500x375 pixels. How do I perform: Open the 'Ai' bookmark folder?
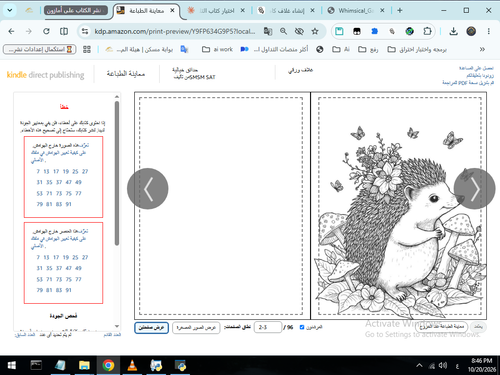tap(341, 49)
